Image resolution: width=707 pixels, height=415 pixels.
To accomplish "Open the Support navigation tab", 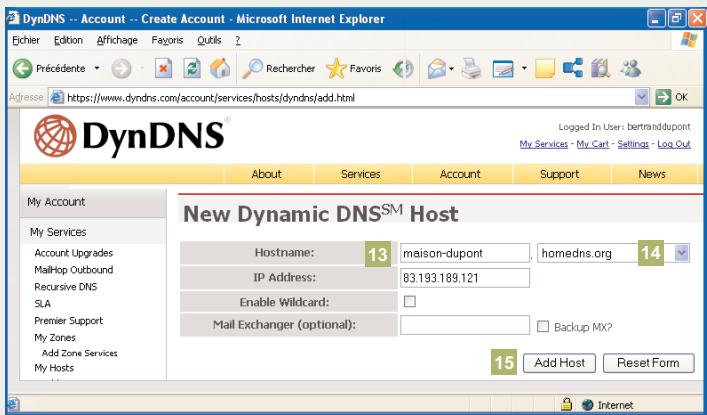I will [x=560, y=174].
